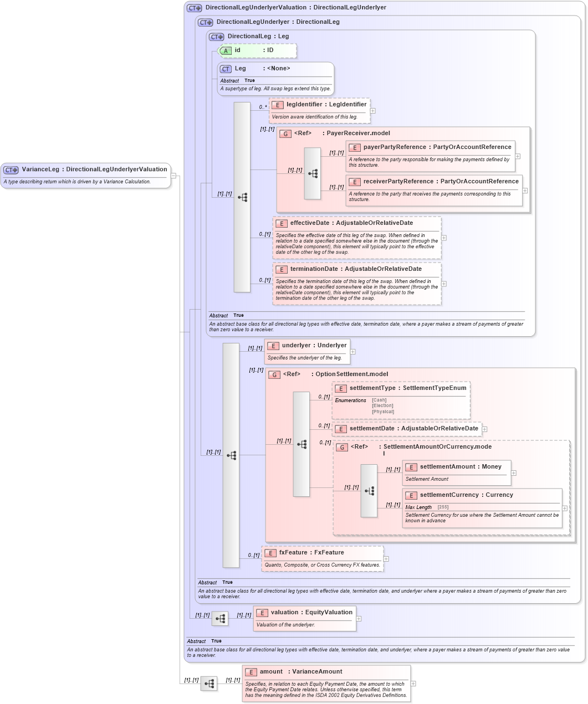Click the G icon of PayerReceiver.model
The width and height of the screenshot is (588, 704).
[285, 134]
